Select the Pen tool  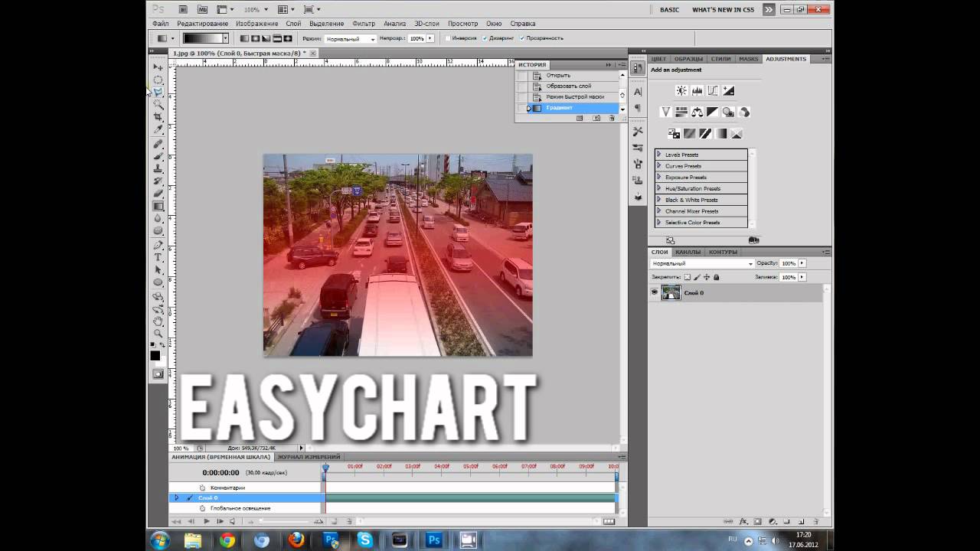pos(158,245)
